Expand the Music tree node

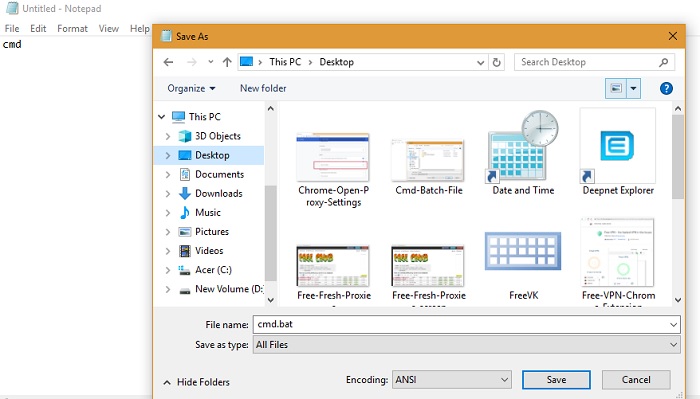click(168, 213)
